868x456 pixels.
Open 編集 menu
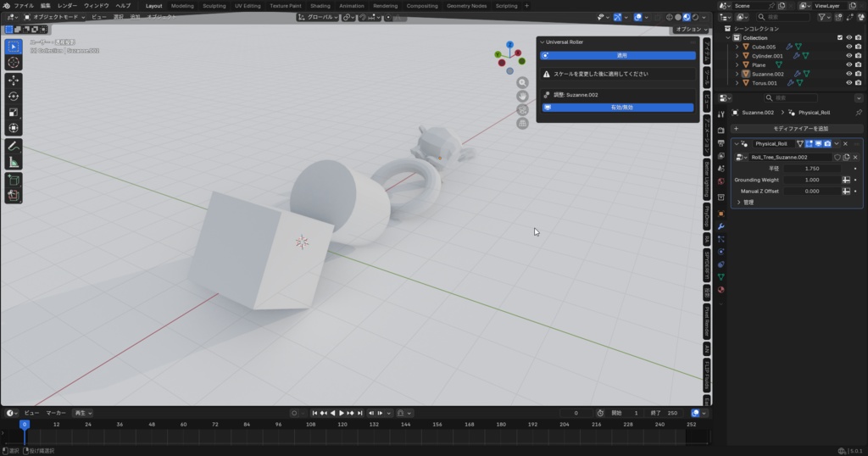(46, 6)
